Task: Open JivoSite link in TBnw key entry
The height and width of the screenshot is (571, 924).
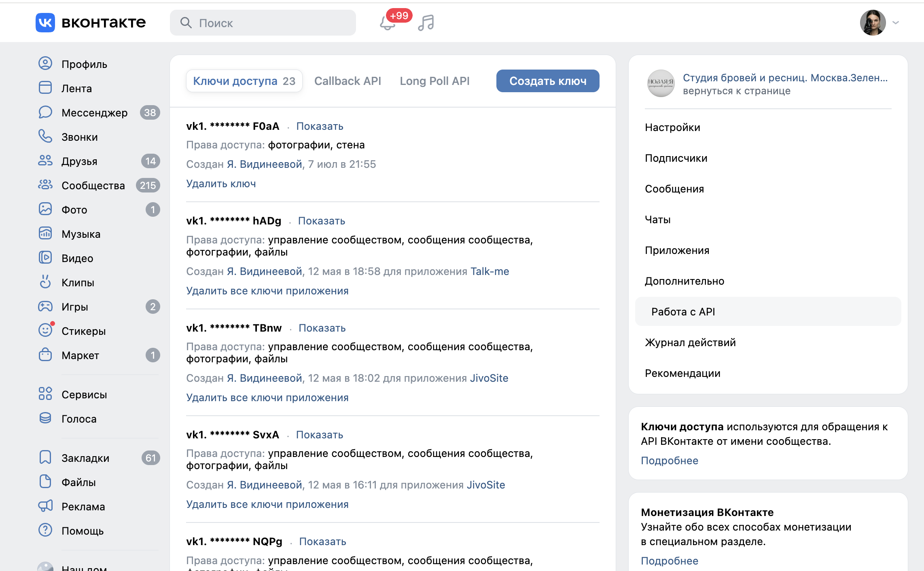Action: [489, 378]
